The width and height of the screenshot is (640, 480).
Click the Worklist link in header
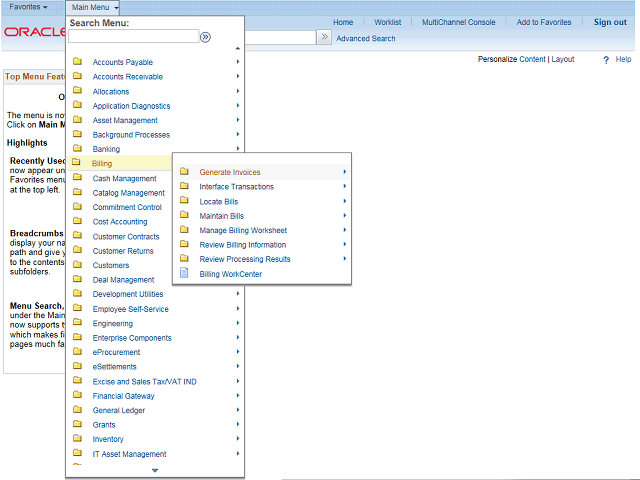[x=387, y=22]
